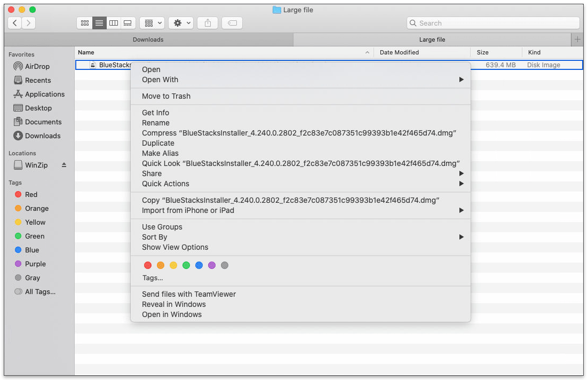Apply blue tag color in context menu
Viewport: 588px width, 380px height.
click(198, 265)
